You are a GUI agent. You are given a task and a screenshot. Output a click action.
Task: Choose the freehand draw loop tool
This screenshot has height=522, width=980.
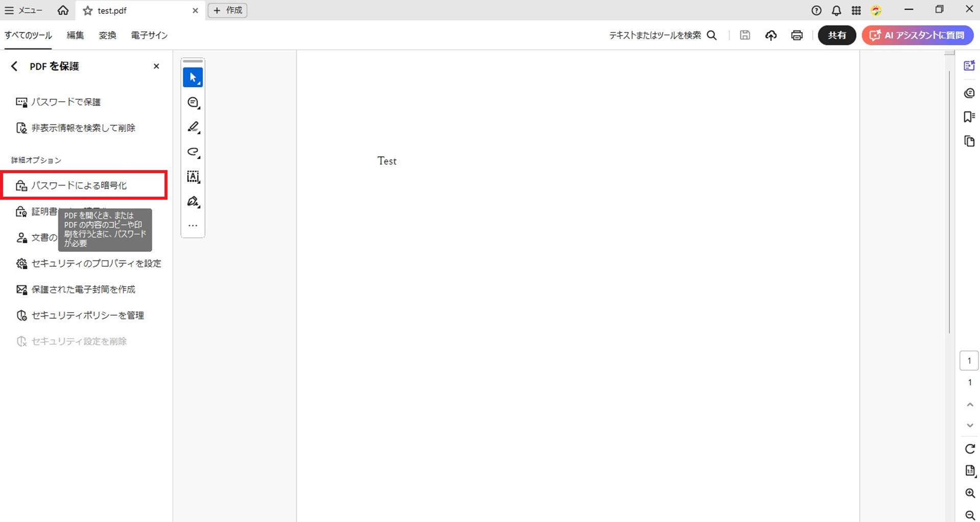pos(192,152)
